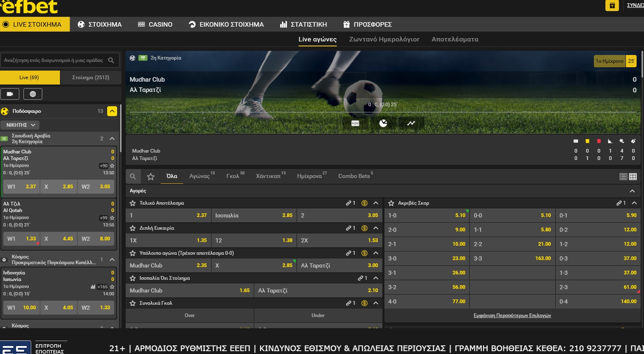Open the ΝΙΚΗΤΗΣ market dropdown
644x354 pixels.
coord(20,125)
